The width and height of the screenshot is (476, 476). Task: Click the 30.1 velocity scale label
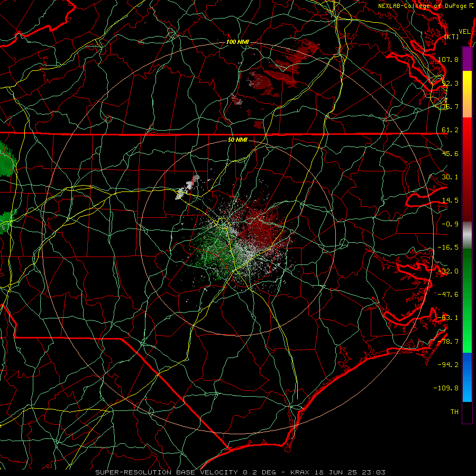(x=450, y=177)
